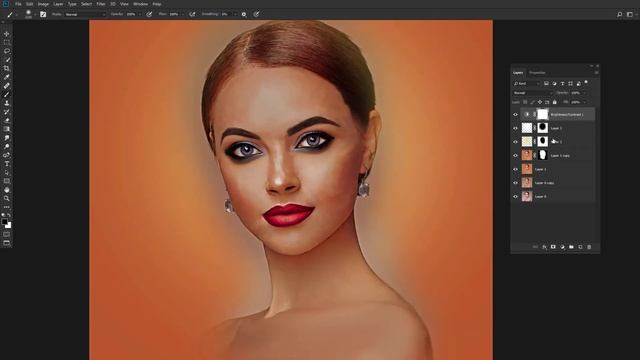Open the brush settings panel toggle
The width and height of the screenshot is (640, 360).
tap(43, 14)
